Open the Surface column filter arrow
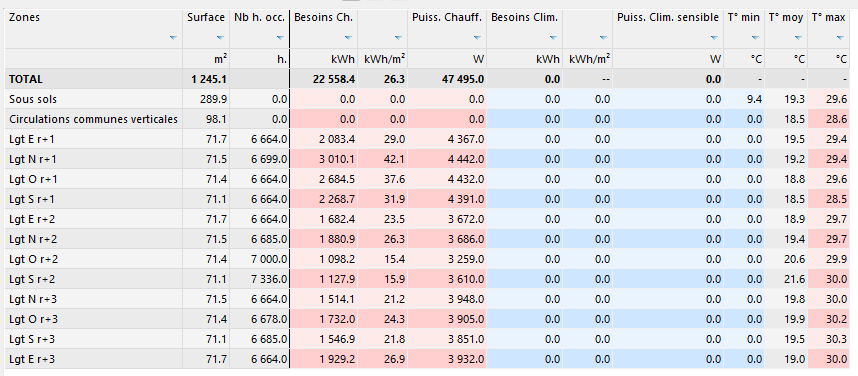 [220, 38]
